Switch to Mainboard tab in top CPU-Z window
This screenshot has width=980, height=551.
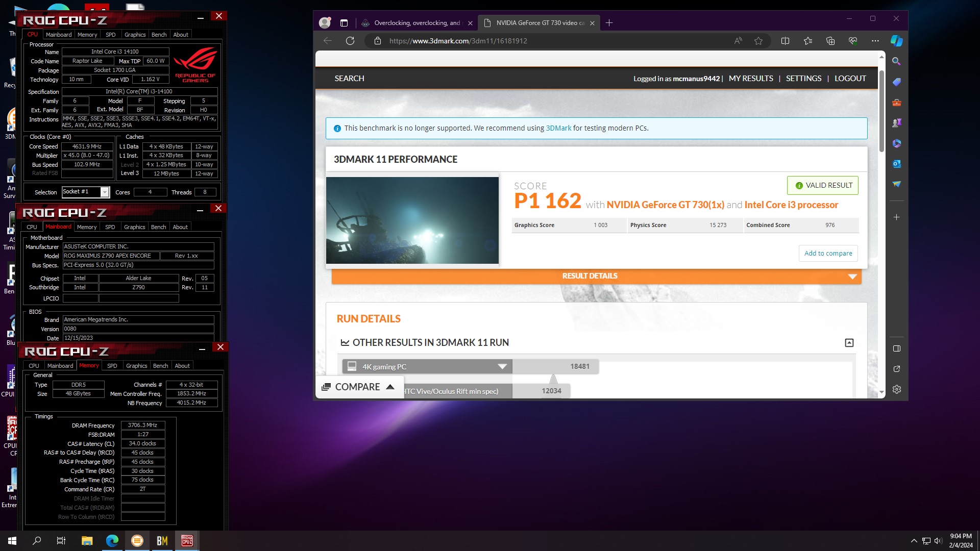click(59, 35)
